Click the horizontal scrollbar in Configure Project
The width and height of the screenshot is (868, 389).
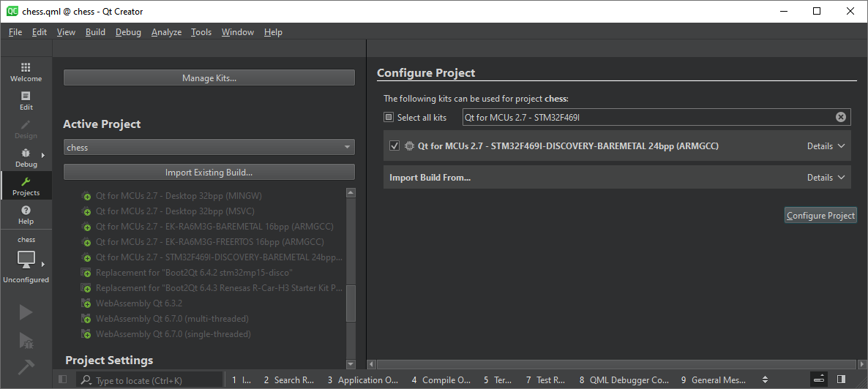point(615,364)
